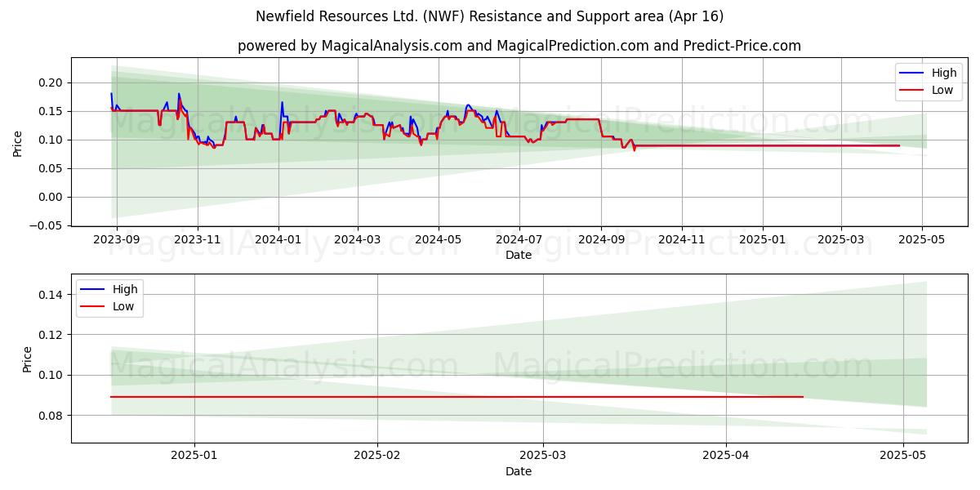Image resolution: width=980 pixels, height=490 pixels.
Task: Click top chart x-axis label '2024-09'
Action: pyautogui.click(x=601, y=239)
